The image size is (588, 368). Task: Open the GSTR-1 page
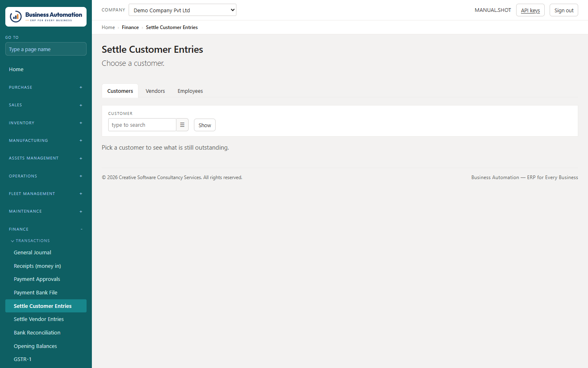pyautogui.click(x=46, y=359)
